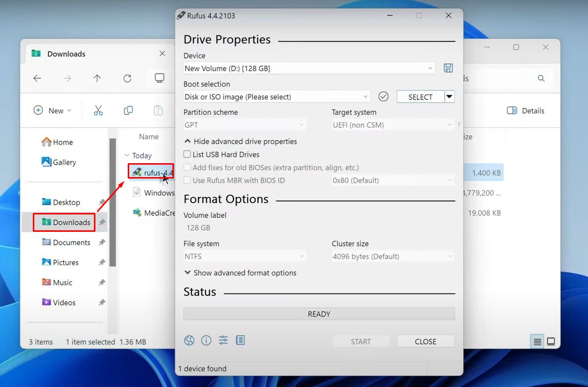The image size is (588, 387).
Task: Toggle Add fixes for old BIOSes checkbox
Action: (x=187, y=168)
